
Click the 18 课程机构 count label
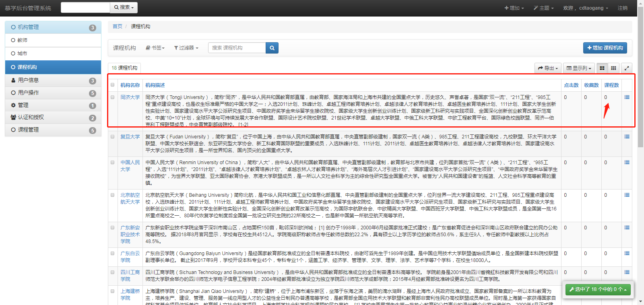[x=124, y=68]
